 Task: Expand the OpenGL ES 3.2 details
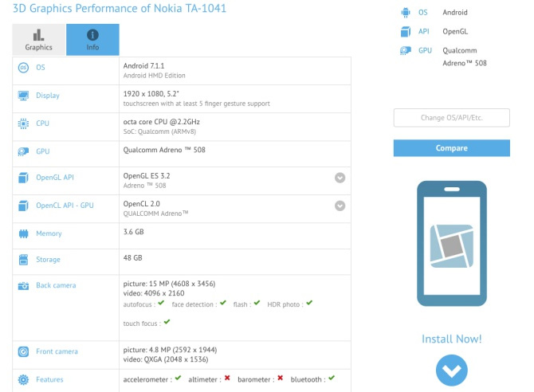tap(340, 178)
